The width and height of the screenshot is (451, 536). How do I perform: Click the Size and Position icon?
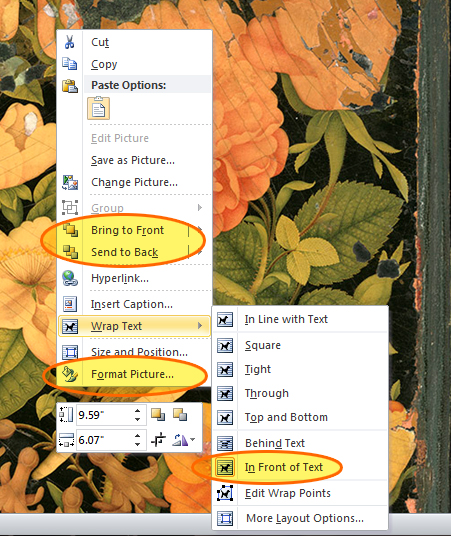point(70,352)
